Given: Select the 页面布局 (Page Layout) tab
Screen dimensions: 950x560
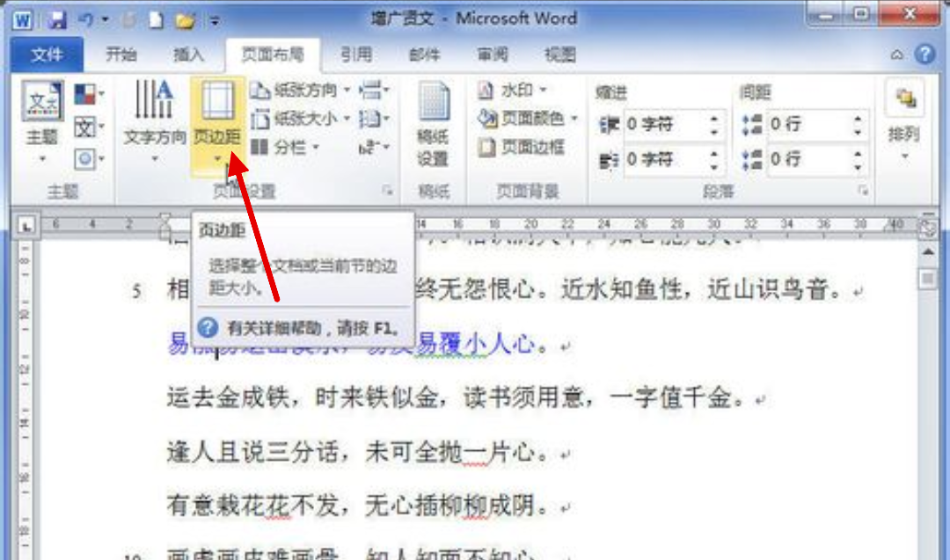Looking at the screenshot, I should 273,55.
